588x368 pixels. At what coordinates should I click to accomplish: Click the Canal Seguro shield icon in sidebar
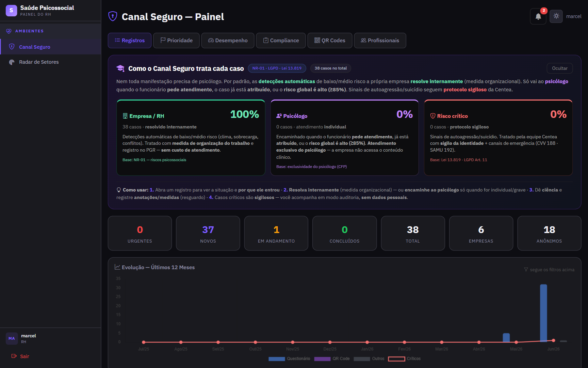click(x=12, y=47)
